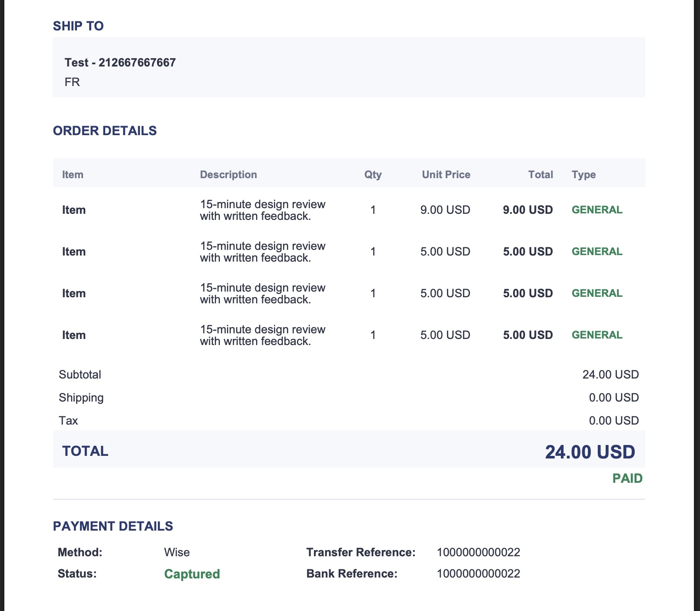Click the TOTAL label
Viewport: 700px width, 611px height.
pyautogui.click(x=85, y=451)
